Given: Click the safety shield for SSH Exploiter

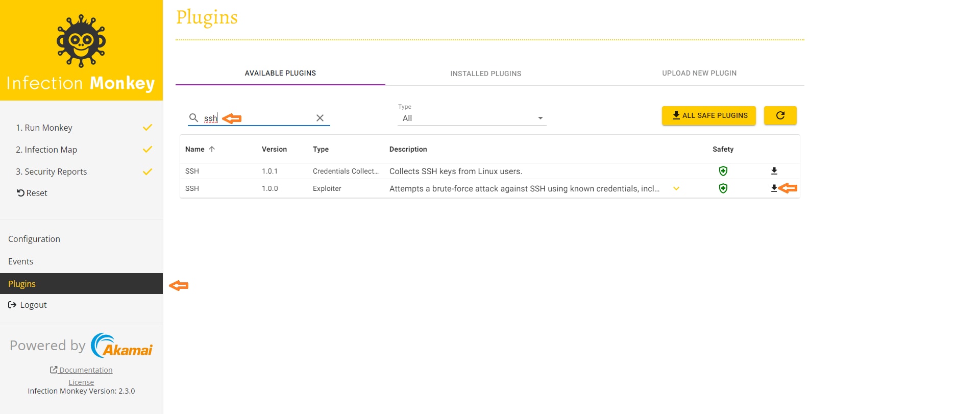Looking at the screenshot, I should [x=723, y=188].
